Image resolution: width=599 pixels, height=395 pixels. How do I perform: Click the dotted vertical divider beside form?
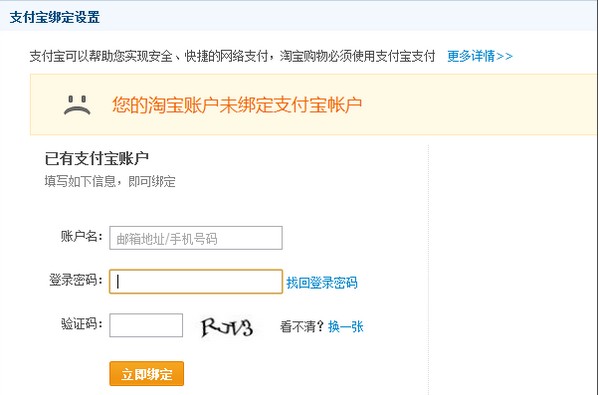[428, 270]
